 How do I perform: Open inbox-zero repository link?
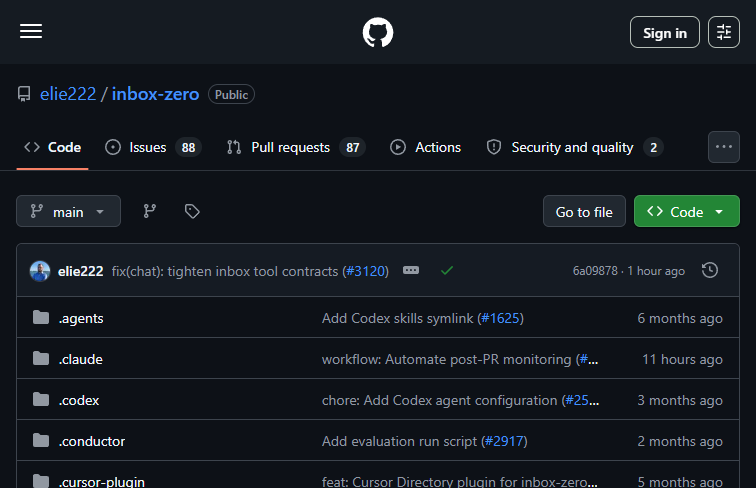click(x=155, y=94)
